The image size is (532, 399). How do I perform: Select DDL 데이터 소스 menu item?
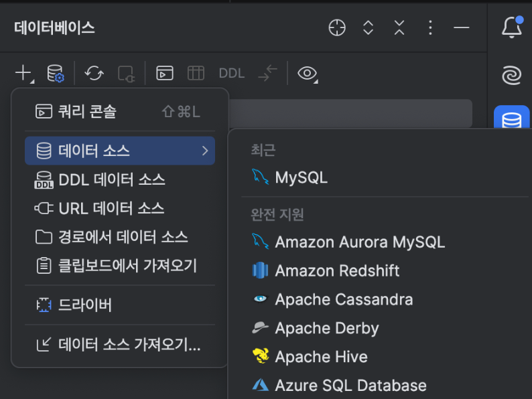[120, 179]
